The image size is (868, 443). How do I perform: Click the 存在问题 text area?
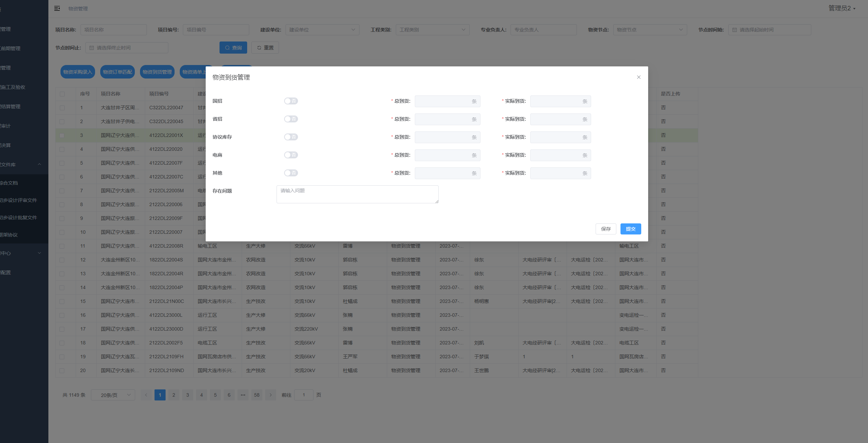click(357, 194)
